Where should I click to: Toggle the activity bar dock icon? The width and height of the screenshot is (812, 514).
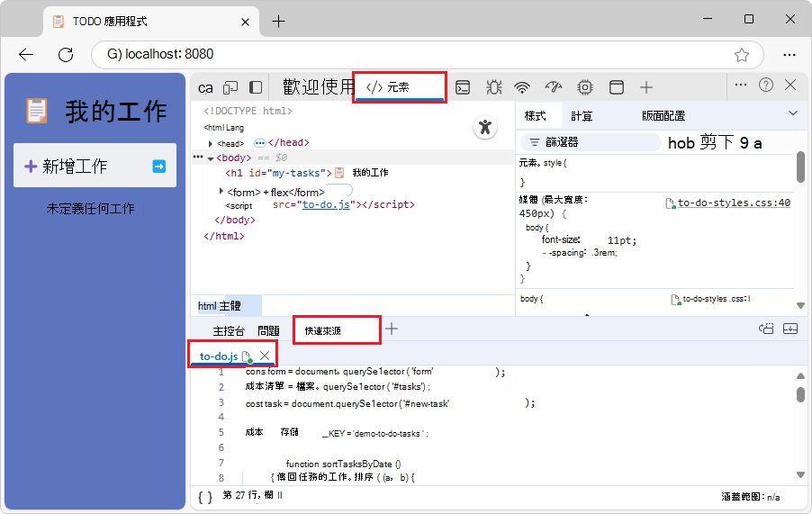256,87
